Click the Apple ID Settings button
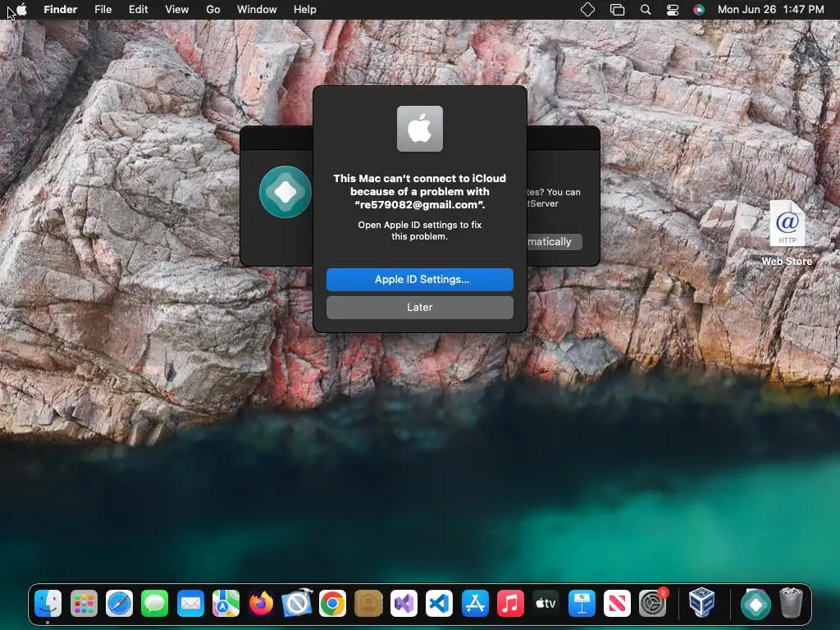This screenshot has height=630, width=840. pos(419,279)
